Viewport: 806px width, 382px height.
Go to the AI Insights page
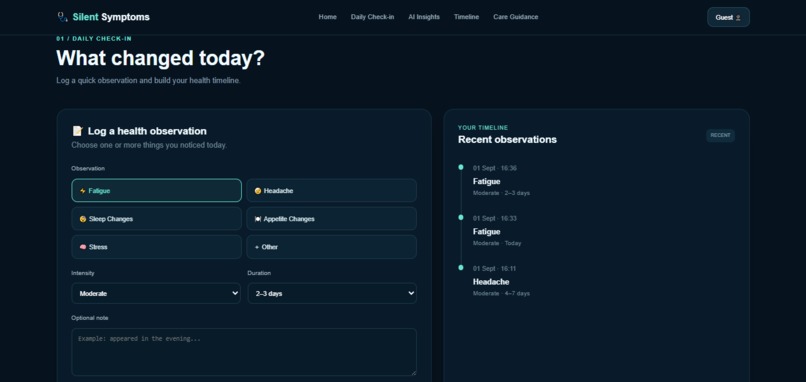coord(424,17)
